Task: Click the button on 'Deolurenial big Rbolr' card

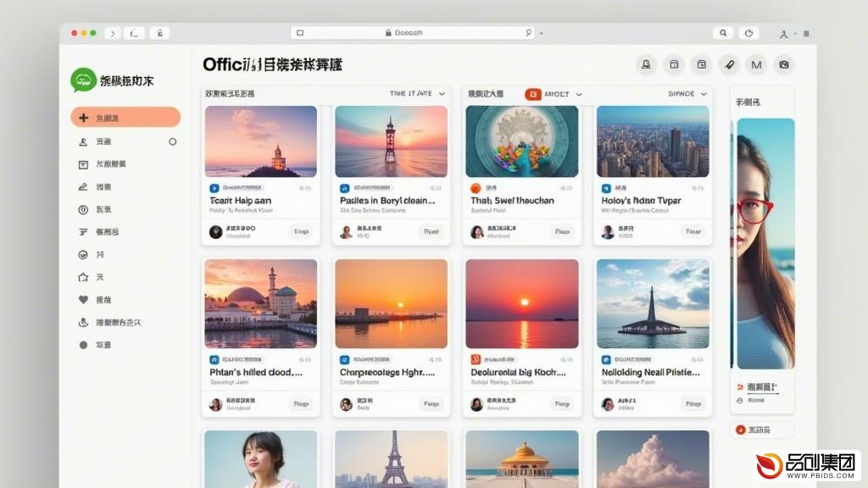Action: (x=563, y=404)
